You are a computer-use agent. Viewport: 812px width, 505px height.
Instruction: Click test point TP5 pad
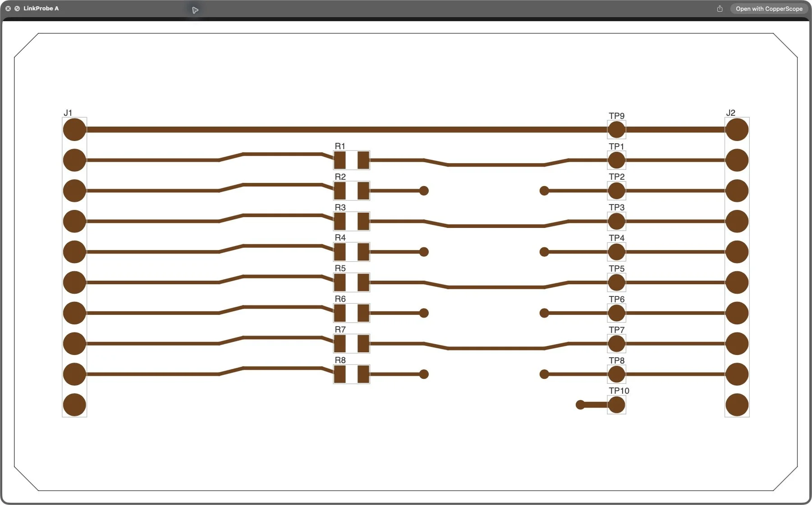(616, 282)
